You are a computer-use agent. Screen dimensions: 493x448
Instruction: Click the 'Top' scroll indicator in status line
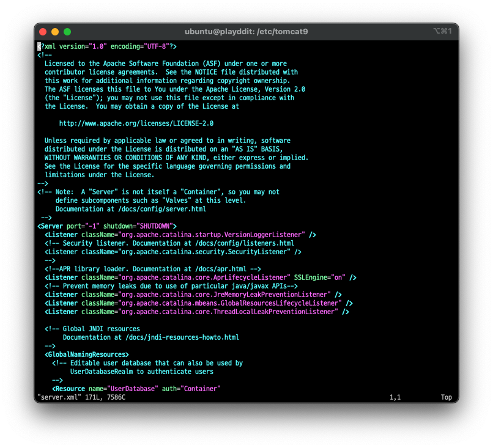click(x=446, y=397)
